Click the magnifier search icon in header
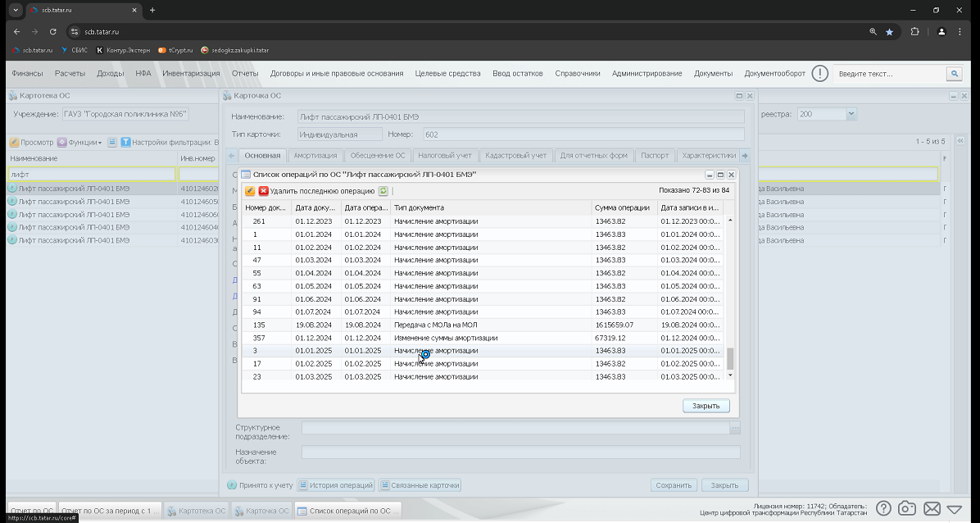This screenshot has width=980, height=523. click(955, 74)
